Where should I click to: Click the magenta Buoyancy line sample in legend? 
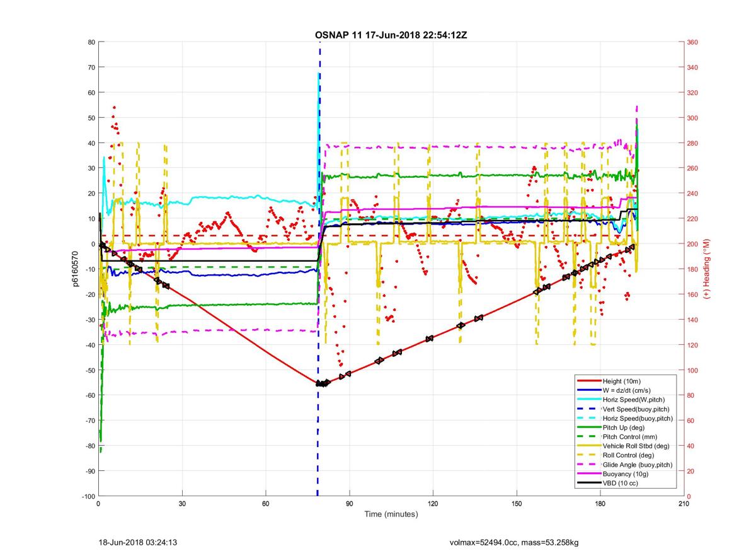(588, 474)
